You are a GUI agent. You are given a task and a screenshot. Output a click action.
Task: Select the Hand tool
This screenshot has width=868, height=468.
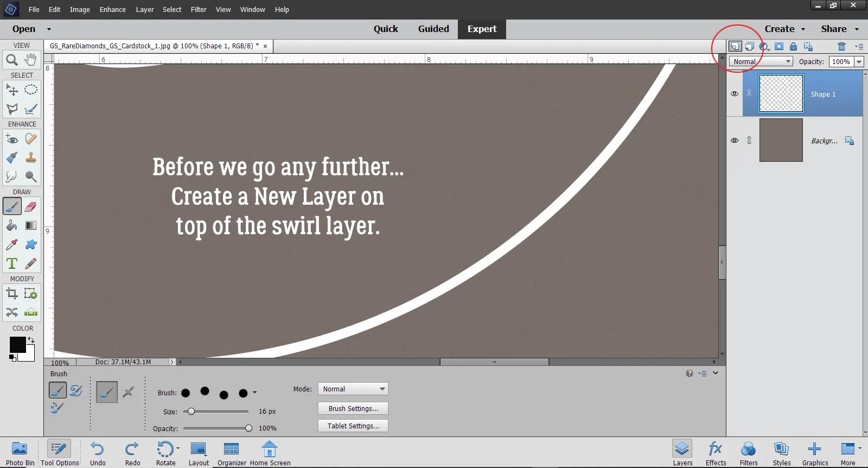[31, 59]
